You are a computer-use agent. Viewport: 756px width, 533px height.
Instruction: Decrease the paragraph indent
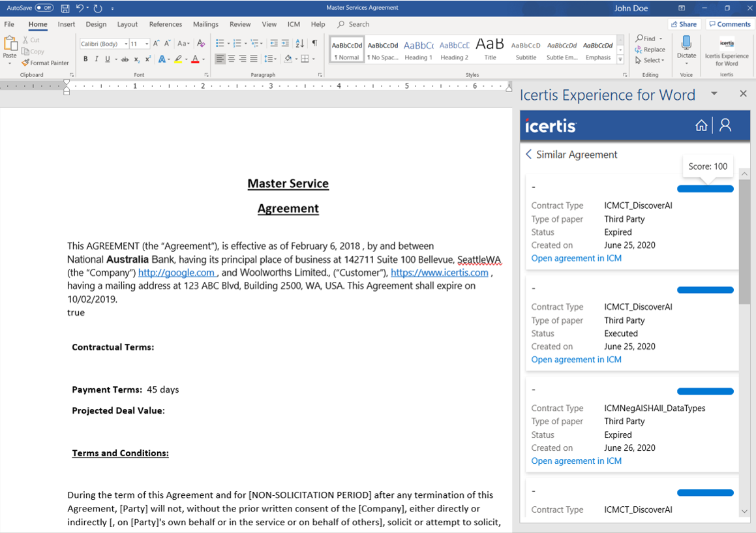(274, 44)
